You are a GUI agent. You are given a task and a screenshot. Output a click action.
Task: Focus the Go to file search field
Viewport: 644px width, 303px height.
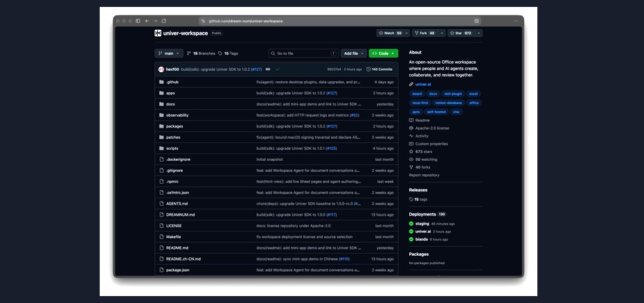(x=303, y=53)
